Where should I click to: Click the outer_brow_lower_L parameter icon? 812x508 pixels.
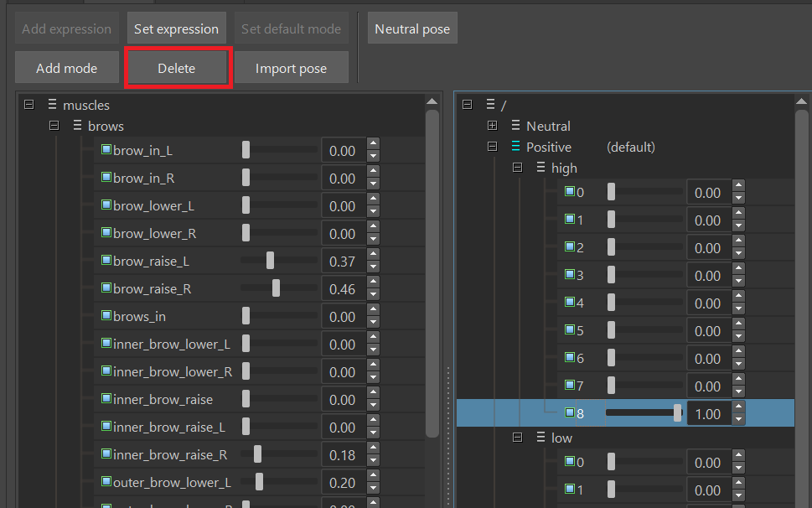[x=106, y=482]
